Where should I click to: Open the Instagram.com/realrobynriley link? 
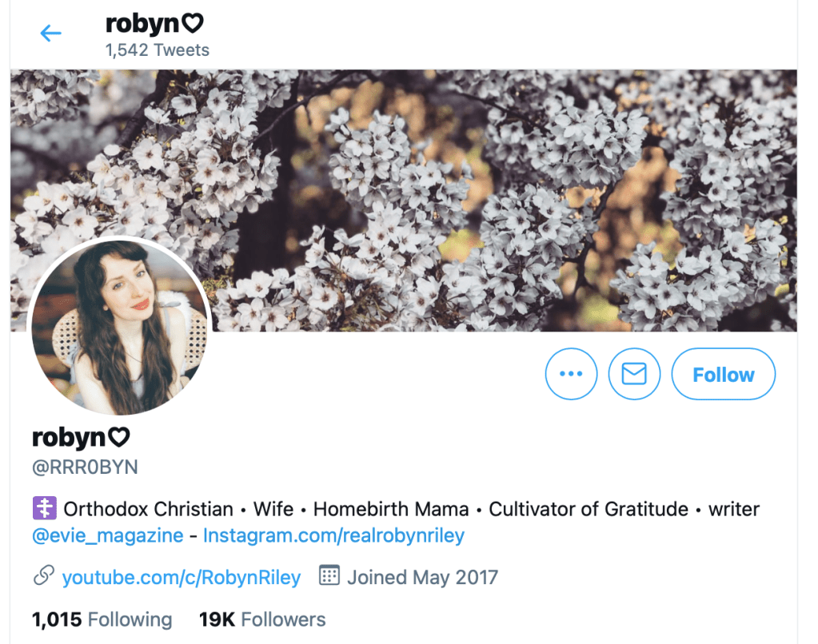pyautogui.click(x=333, y=535)
